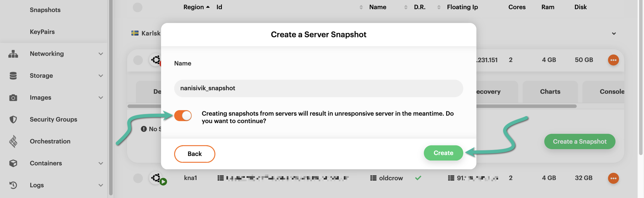Viewport: 644px width, 198px height.
Task: Toggle the snapshot confirmation switch
Action: (183, 116)
